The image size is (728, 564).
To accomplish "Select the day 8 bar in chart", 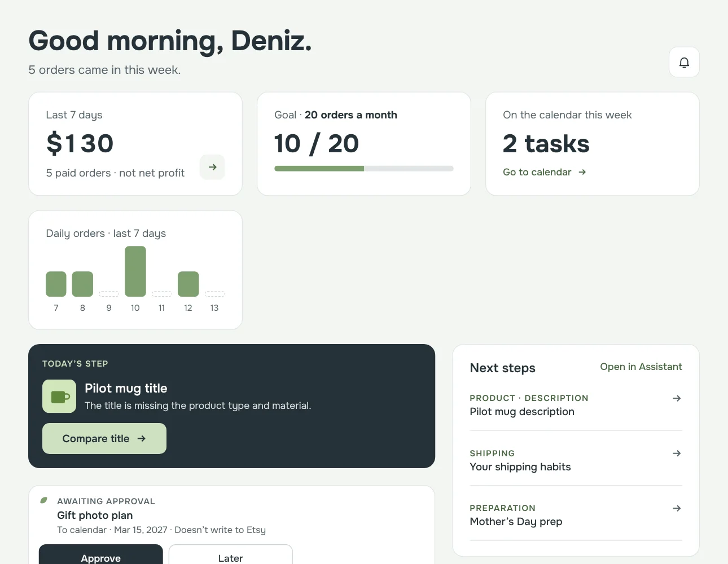I will tap(82, 284).
